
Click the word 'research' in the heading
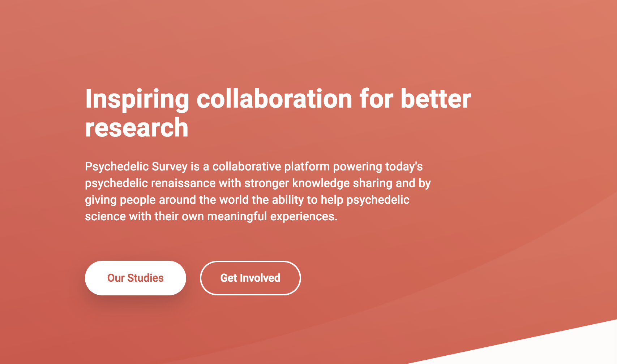click(137, 128)
